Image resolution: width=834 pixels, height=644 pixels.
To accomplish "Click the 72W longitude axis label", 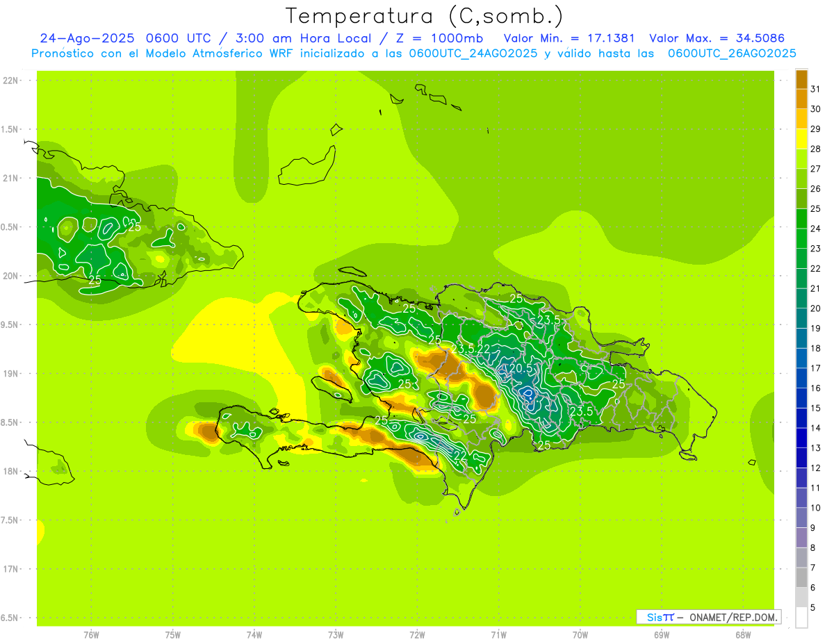I will tap(417, 635).
